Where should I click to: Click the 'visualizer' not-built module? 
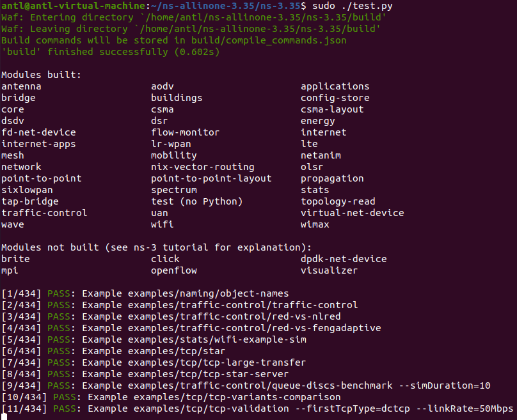tap(329, 270)
